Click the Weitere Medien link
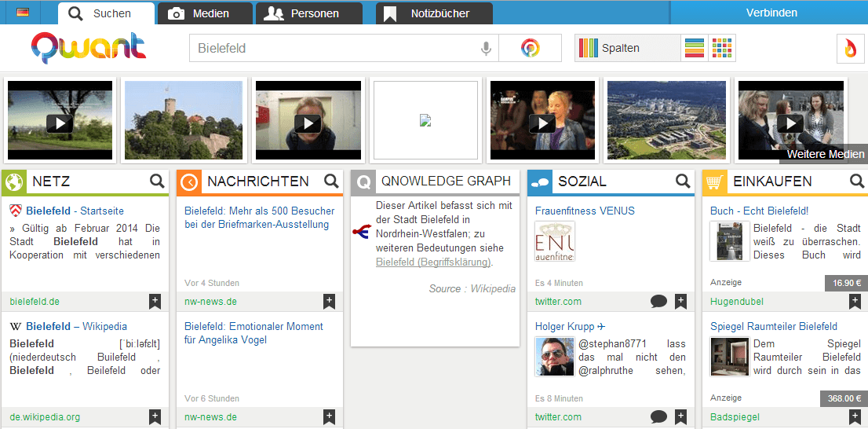The width and height of the screenshot is (868, 429). click(x=826, y=154)
